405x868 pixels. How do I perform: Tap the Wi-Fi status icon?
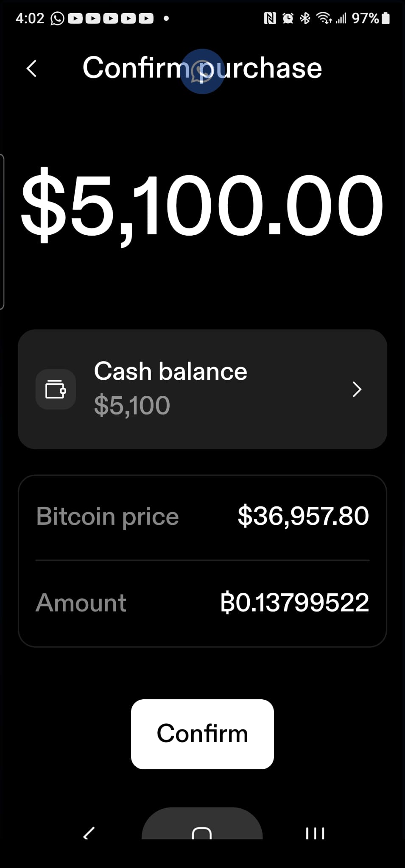pyautogui.click(x=324, y=18)
